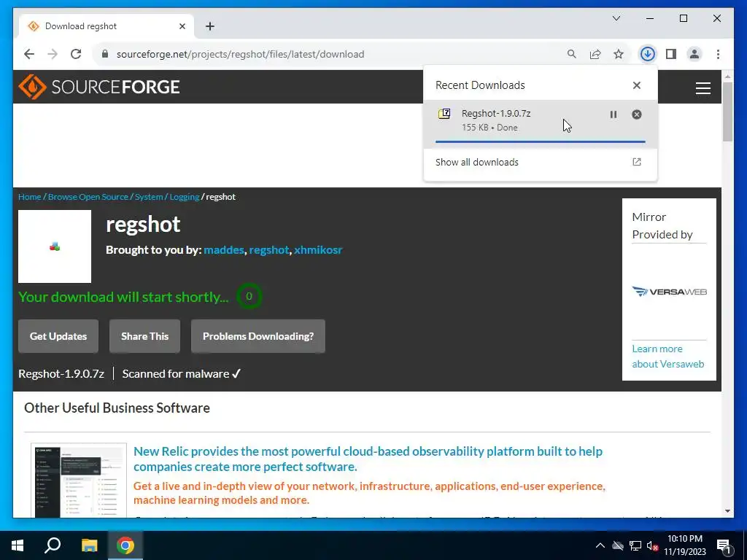The height and width of the screenshot is (560, 747).
Task: Close the Recent Downloads popup
Action: pyautogui.click(x=636, y=85)
